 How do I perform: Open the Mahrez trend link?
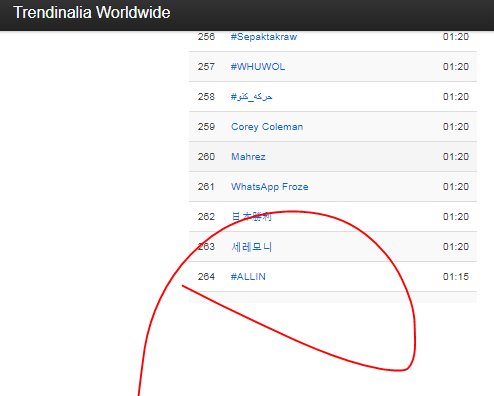point(248,157)
